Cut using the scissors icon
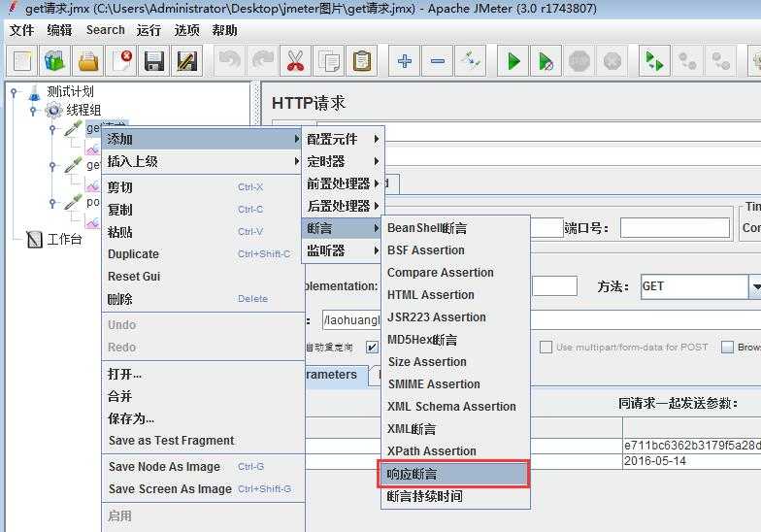 tap(295, 61)
